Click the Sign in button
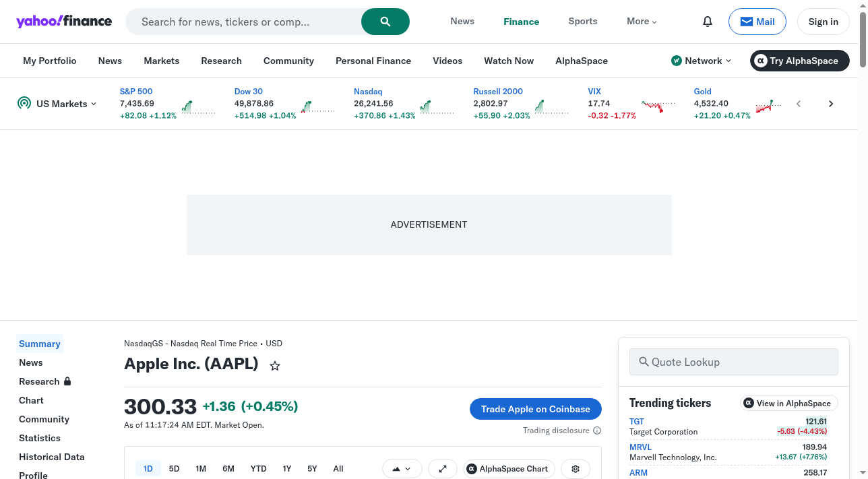Image resolution: width=868 pixels, height=479 pixels. (x=824, y=22)
